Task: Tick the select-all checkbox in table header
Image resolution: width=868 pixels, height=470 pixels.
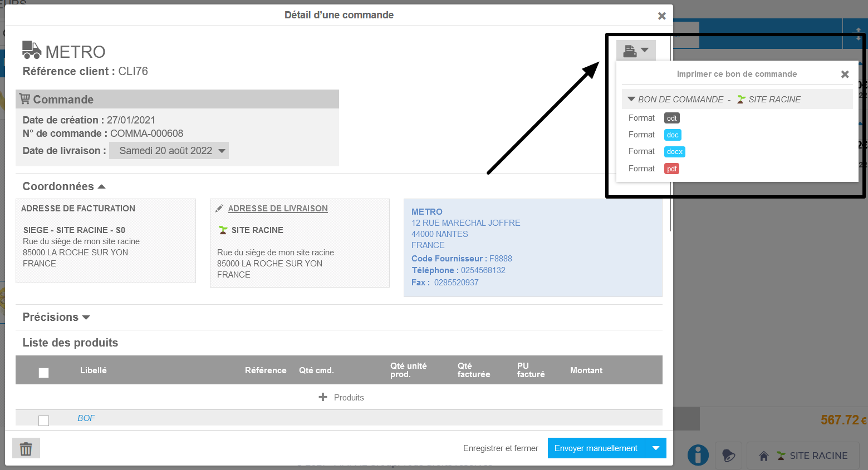Action: [x=43, y=373]
